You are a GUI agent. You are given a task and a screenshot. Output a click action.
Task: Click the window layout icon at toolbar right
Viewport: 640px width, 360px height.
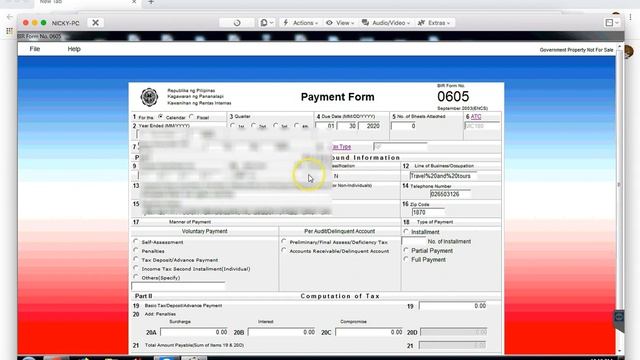tap(612, 23)
